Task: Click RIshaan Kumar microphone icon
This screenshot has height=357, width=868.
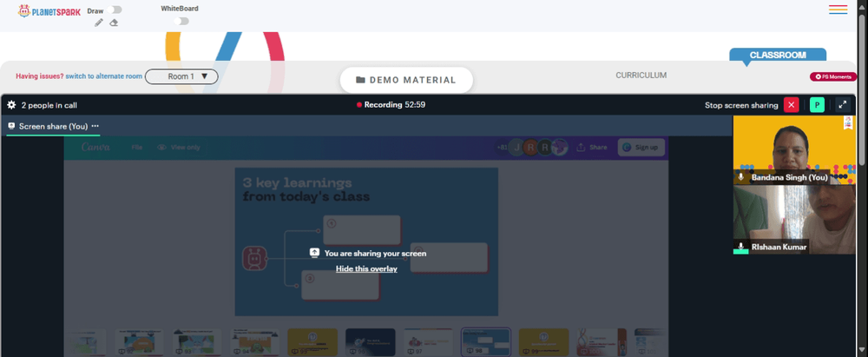Action: pyautogui.click(x=741, y=247)
